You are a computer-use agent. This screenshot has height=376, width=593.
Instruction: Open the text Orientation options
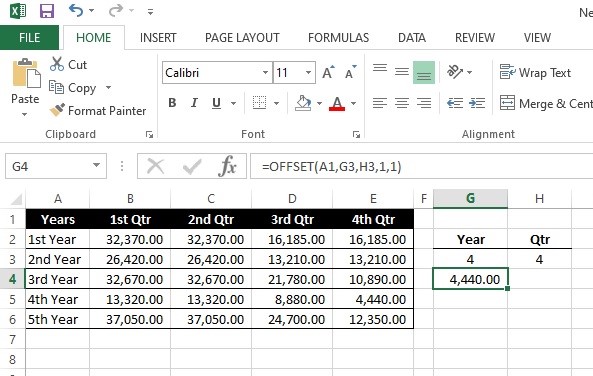pyautogui.click(x=459, y=71)
